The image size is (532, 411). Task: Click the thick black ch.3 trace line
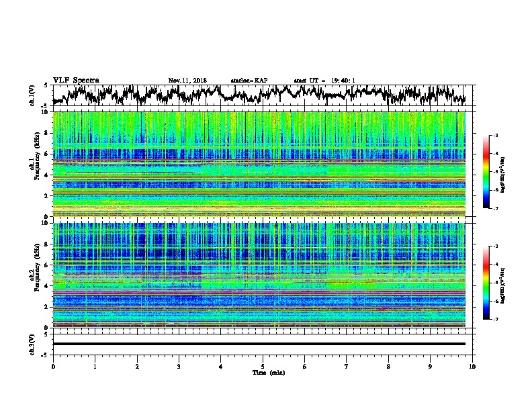pyautogui.click(x=259, y=344)
